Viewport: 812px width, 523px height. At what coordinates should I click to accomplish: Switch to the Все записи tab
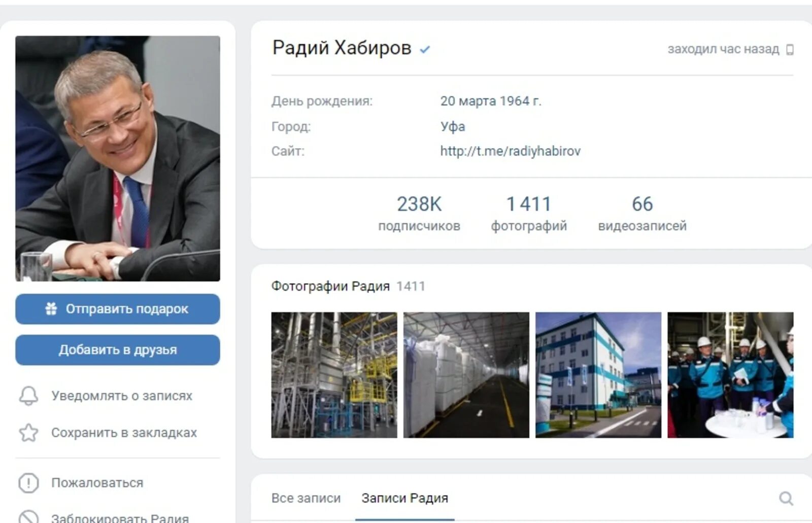point(306,498)
